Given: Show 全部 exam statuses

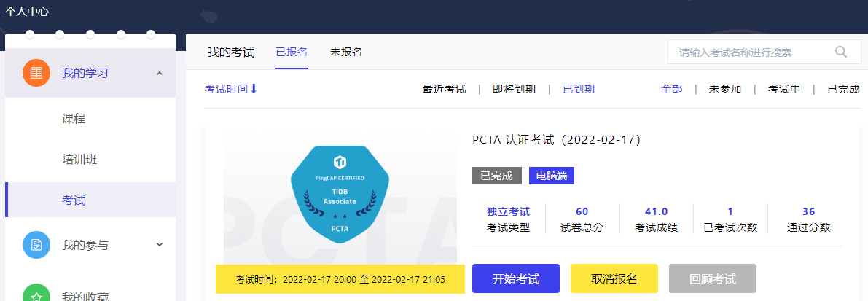Looking at the screenshot, I should pos(671,89).
